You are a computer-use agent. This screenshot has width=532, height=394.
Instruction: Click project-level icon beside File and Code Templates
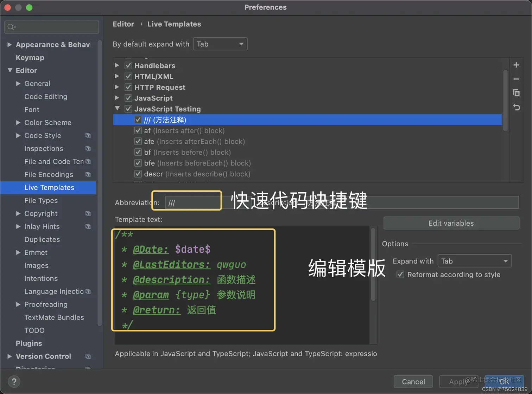(x=88, y=162)
